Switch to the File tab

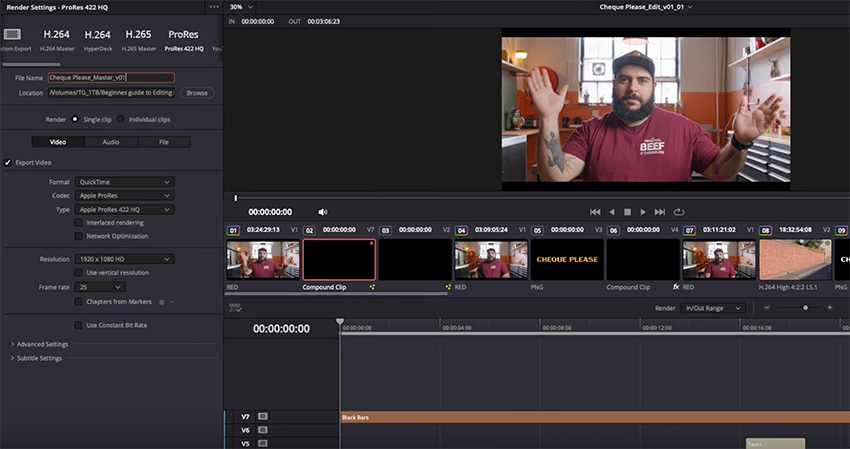click(x=163, y=142)
